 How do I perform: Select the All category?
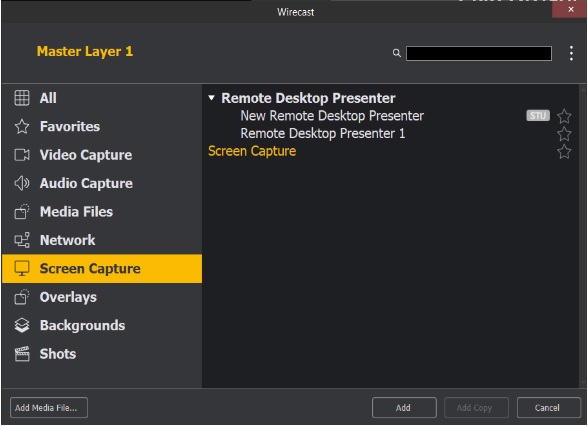(x=102, y=98)
